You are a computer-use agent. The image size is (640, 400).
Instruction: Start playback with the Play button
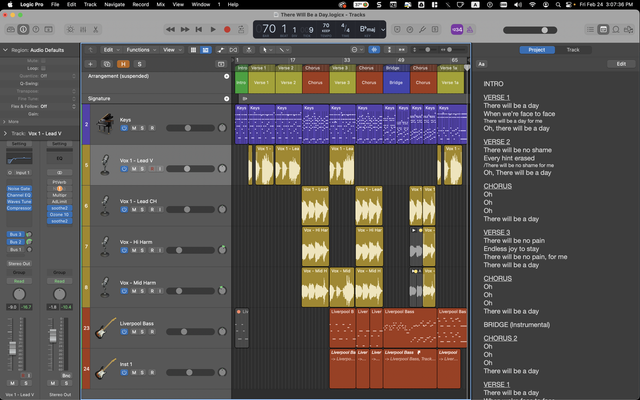tap(213, 29)
